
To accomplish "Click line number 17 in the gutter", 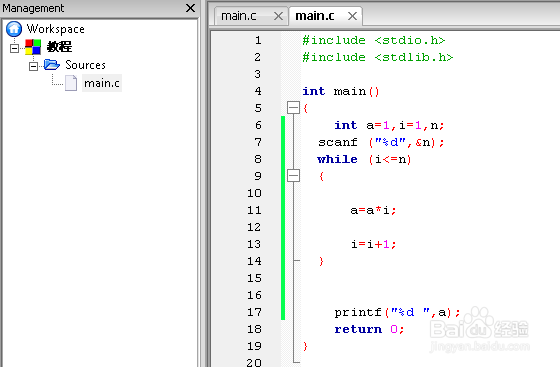I will pyautogui.click(x=254, y=312).
